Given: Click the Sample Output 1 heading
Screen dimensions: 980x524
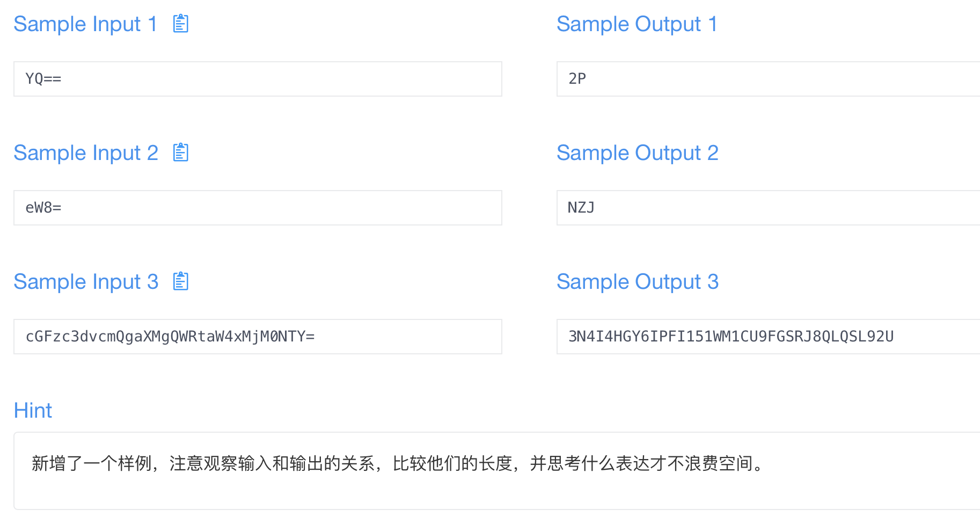Looking at the screenshot, I should (637, 24).
